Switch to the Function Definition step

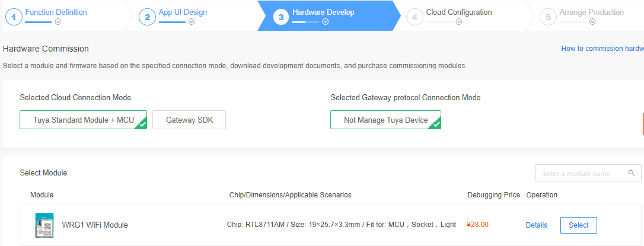[56, 12]
